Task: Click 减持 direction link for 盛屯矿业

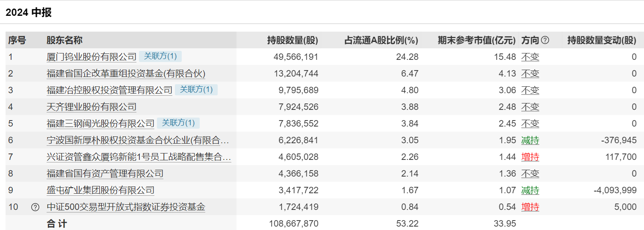Action: 530,190
